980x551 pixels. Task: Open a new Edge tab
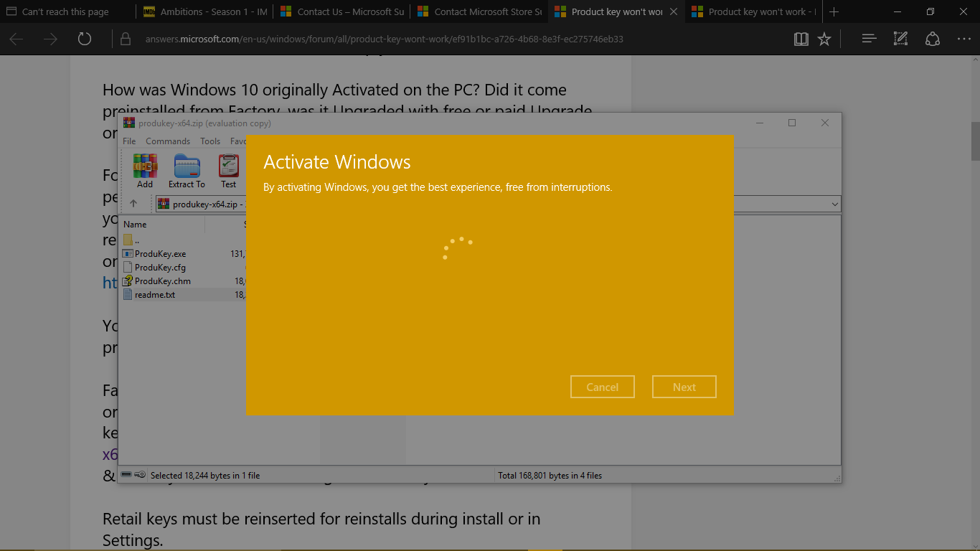coord(834,11)
